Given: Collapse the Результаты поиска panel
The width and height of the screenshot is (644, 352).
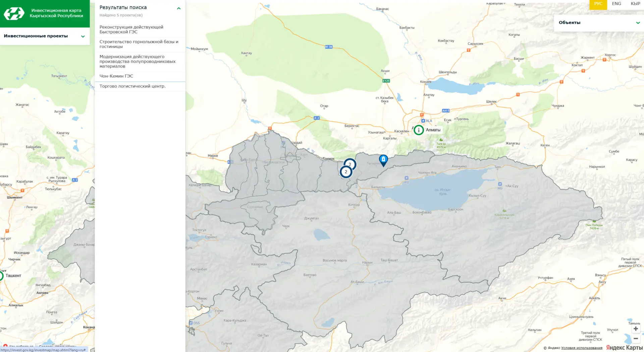Looking at the screenshot, I should pos(178,8).
